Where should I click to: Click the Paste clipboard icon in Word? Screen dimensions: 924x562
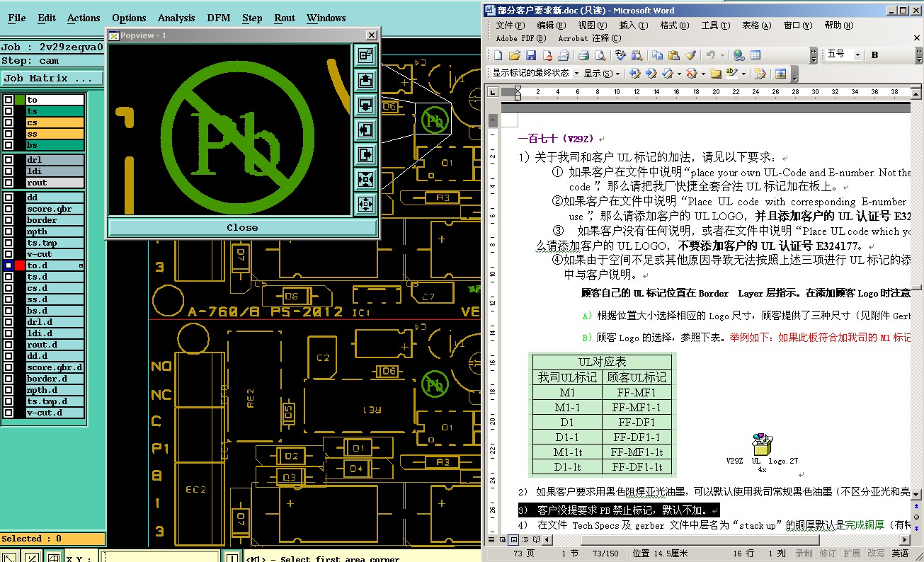tap(674, 55)
